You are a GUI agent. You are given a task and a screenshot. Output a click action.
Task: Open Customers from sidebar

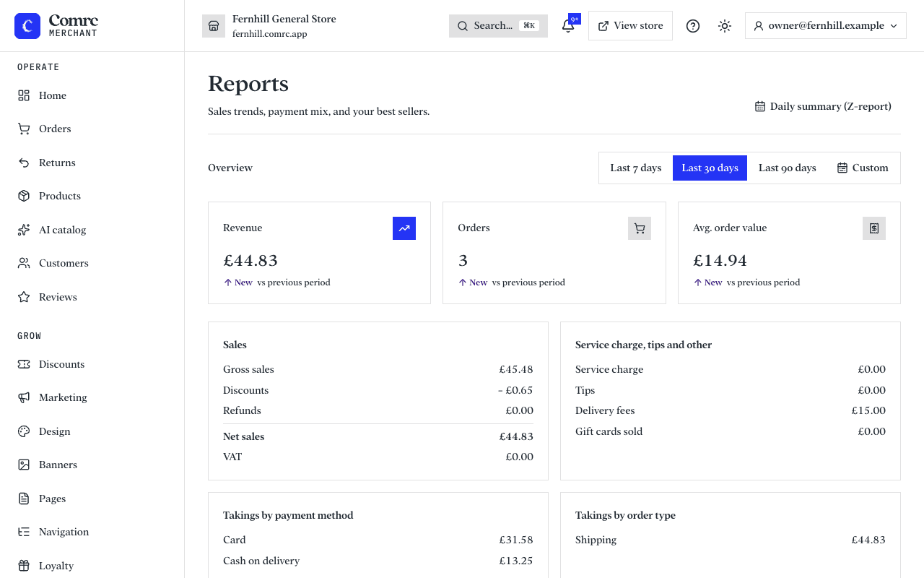tap(92, 263)
